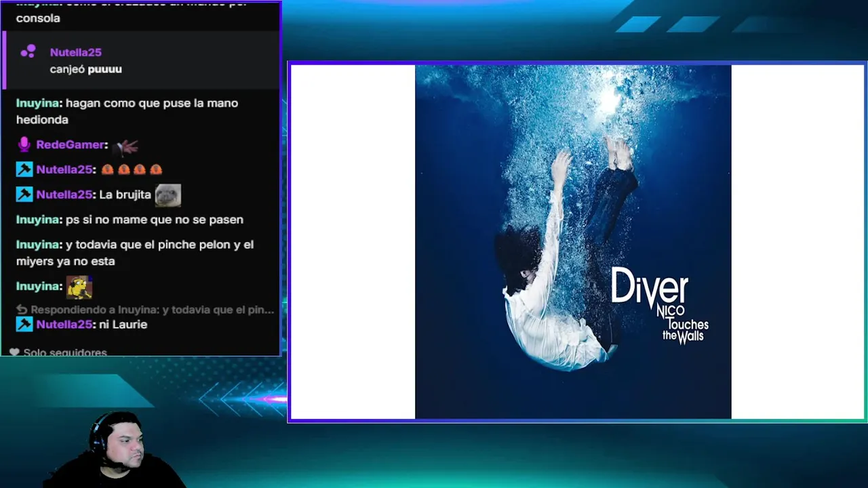Click the reply arrow icon before 'Respondiendo a Inuyina'
This screenshot has width=868, height=488.
point(22,310)
